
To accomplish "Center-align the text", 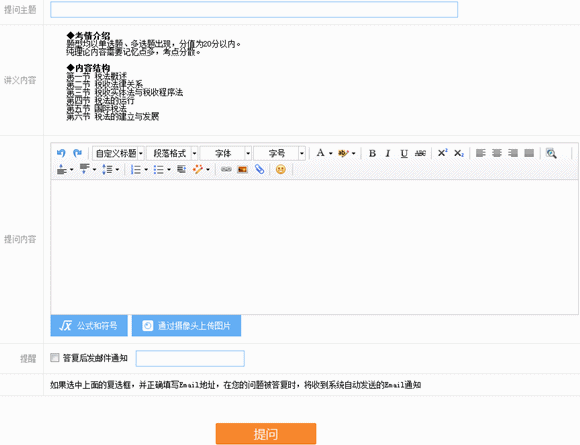I will pyautogui.click(x=497, y=153).
